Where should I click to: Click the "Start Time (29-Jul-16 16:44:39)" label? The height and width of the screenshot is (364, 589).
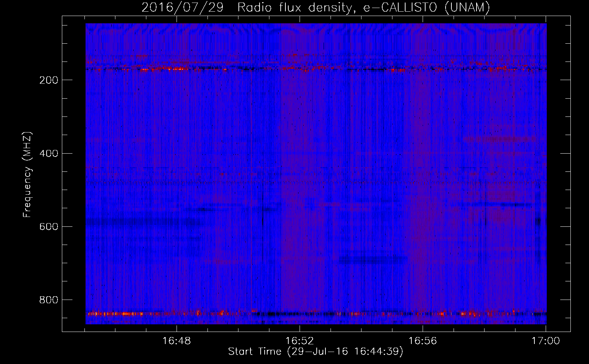(x=316, y=352)
